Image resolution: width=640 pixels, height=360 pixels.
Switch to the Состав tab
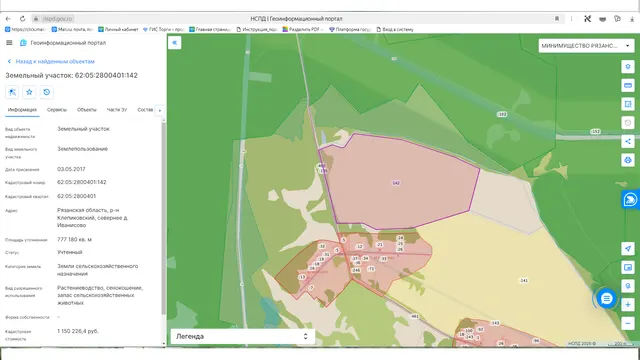pyautogui.click(x=145, y=110)
